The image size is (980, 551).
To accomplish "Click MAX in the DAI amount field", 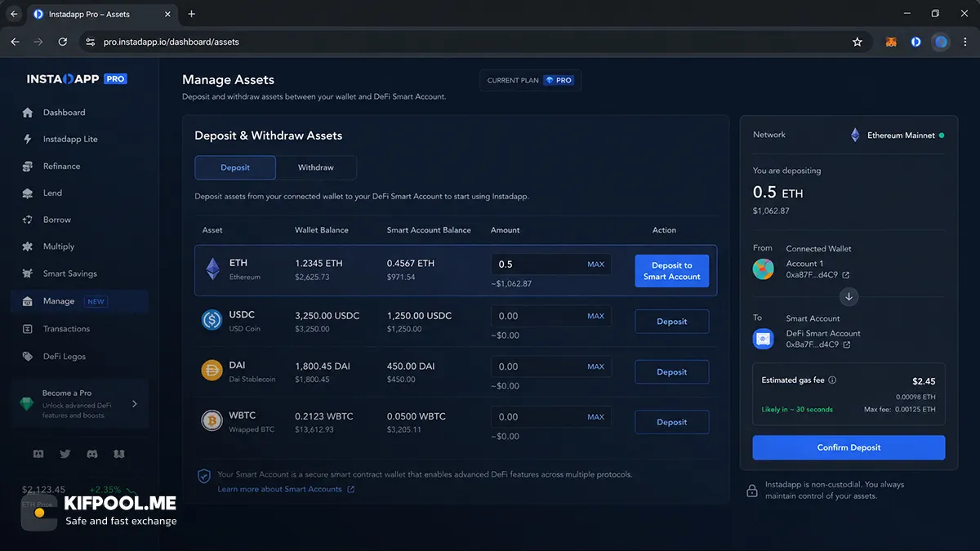I will click(x=596, y=367).
